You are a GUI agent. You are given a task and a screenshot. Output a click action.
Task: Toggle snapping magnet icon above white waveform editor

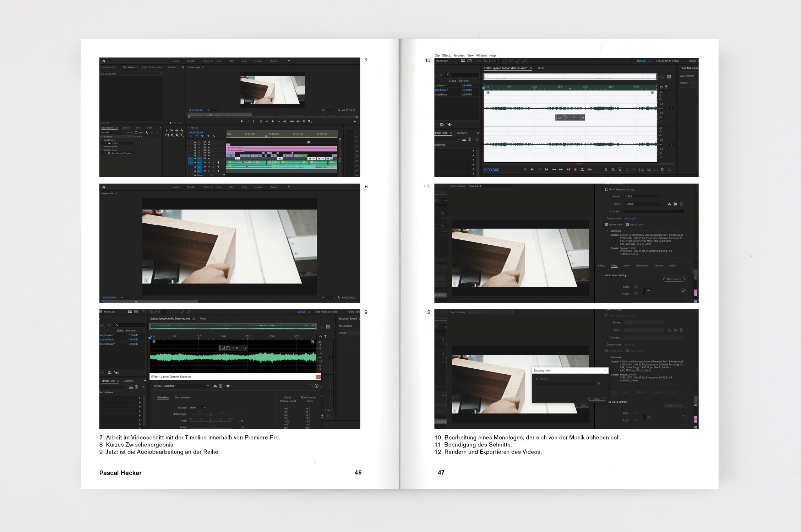(661, 87)
